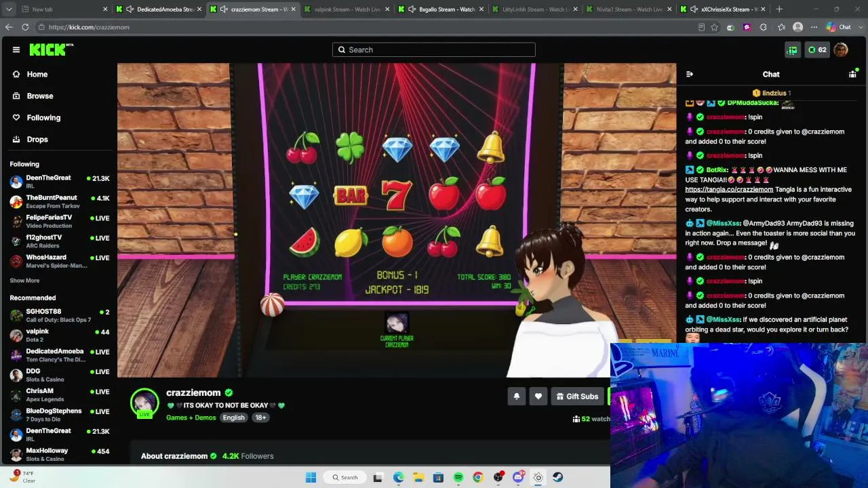Click the Windows taskbar Search box
This screenshot has width=868, height=488.
pyautogui.click(x=344, y=477)
